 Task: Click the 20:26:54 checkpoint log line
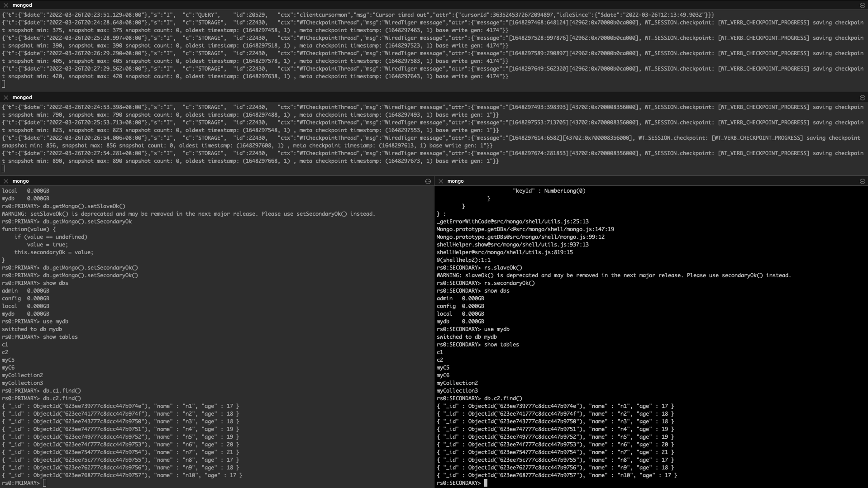(431, 142)
